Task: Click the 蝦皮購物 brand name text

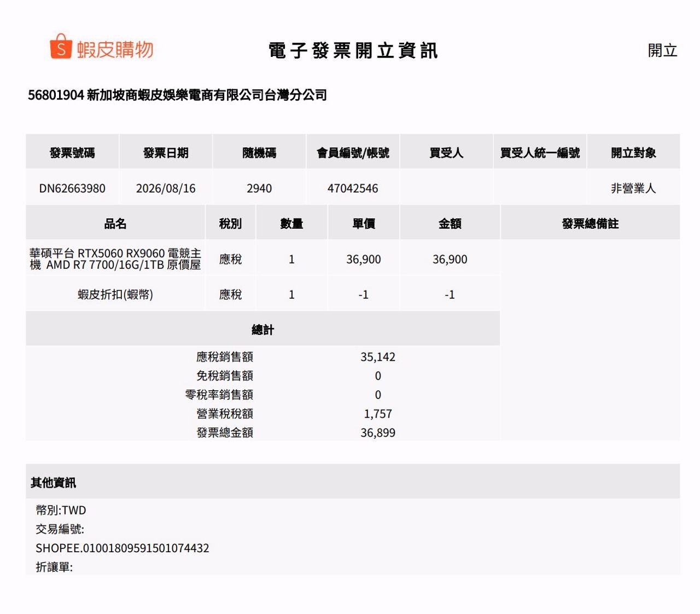Action: 115,49
